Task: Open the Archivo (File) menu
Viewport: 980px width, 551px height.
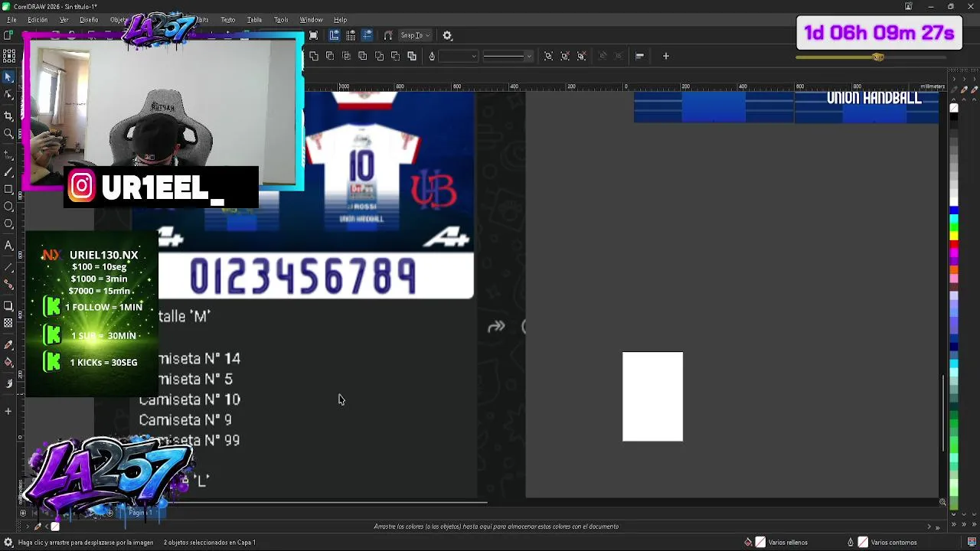Action: point(11,20)
